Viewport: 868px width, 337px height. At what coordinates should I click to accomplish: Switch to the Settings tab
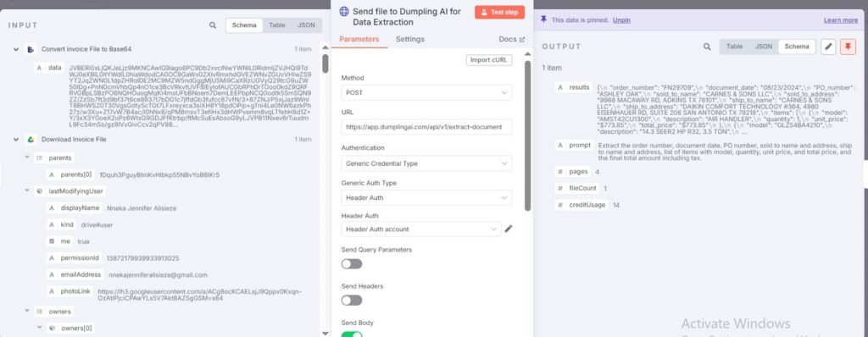tap(409, 39)
